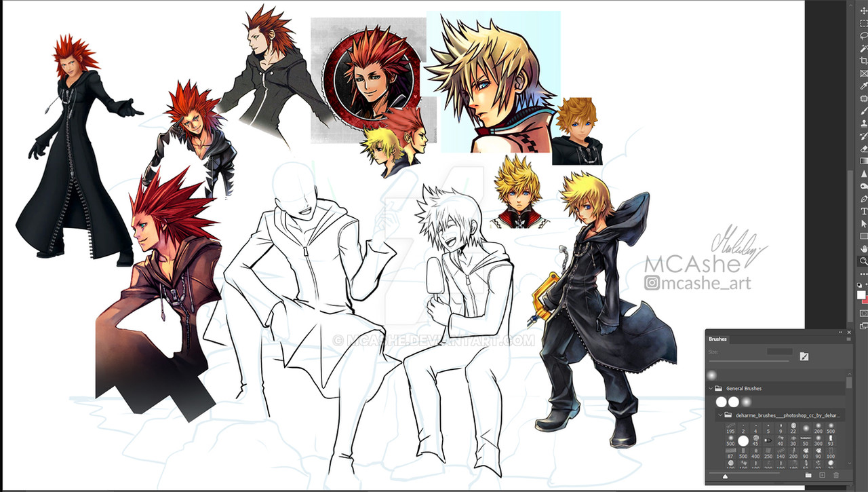Select the Crop tool
868x492 pixels.
click(x=863, y=60)
